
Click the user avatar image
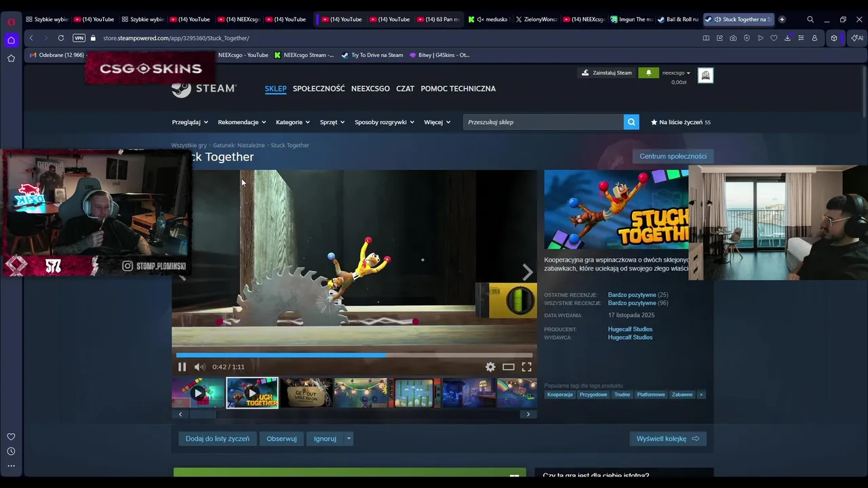coord(705,76)
